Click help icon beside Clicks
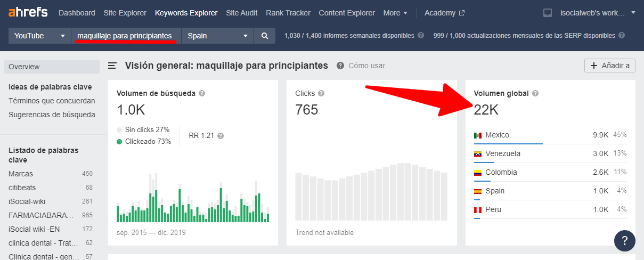This screenshot has width=644, height=260. tap(322, 93)
